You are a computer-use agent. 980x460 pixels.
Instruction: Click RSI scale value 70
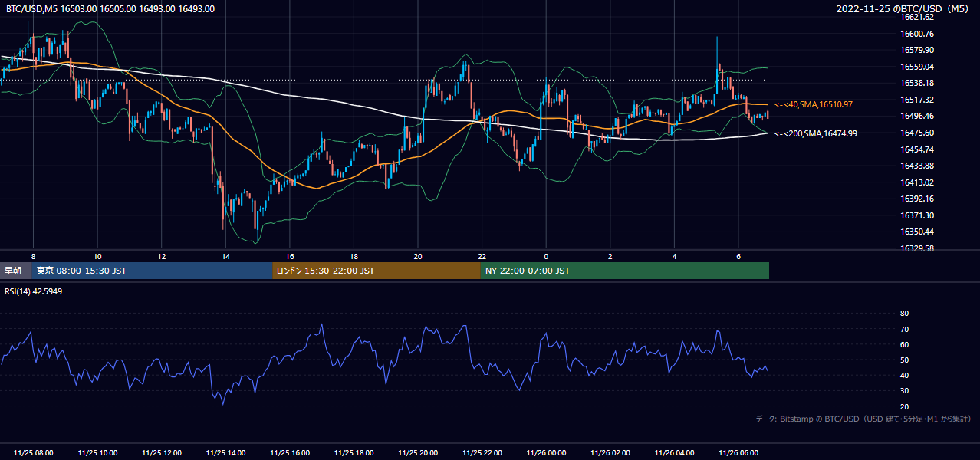pos(904,329)
